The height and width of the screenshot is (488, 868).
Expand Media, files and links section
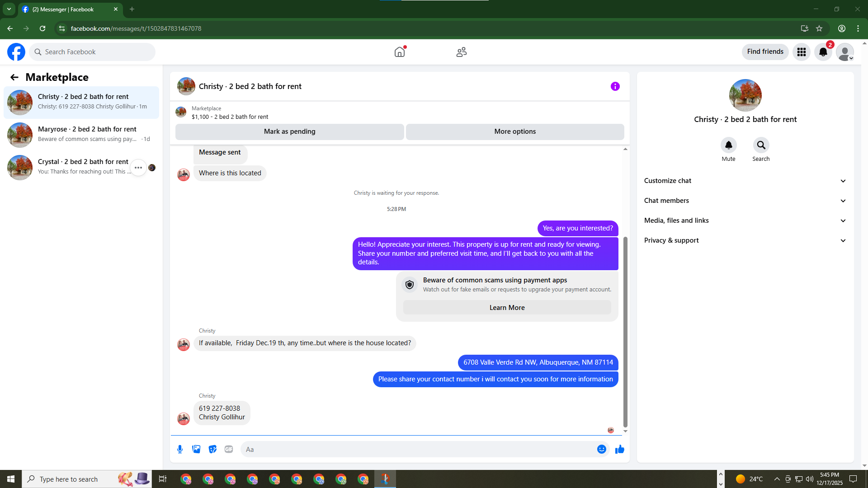745,221
